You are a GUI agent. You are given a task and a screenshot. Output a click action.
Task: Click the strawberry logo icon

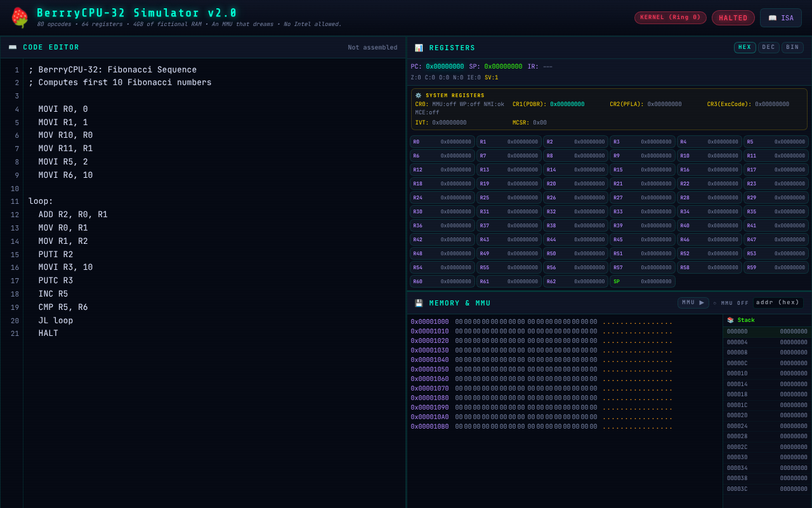coord(20,18)
